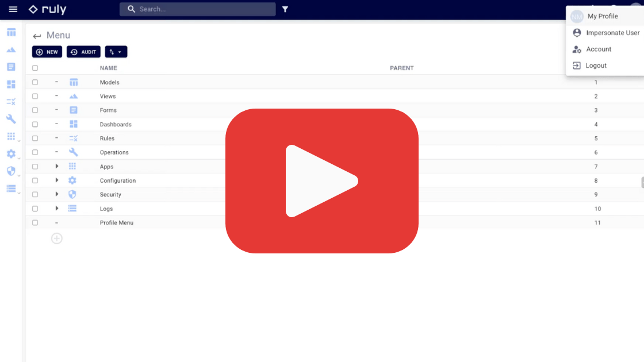Viewport: 644px width, 362px height.
Task: Toggle the select-all header checkbox
Action: click(35, 68)
